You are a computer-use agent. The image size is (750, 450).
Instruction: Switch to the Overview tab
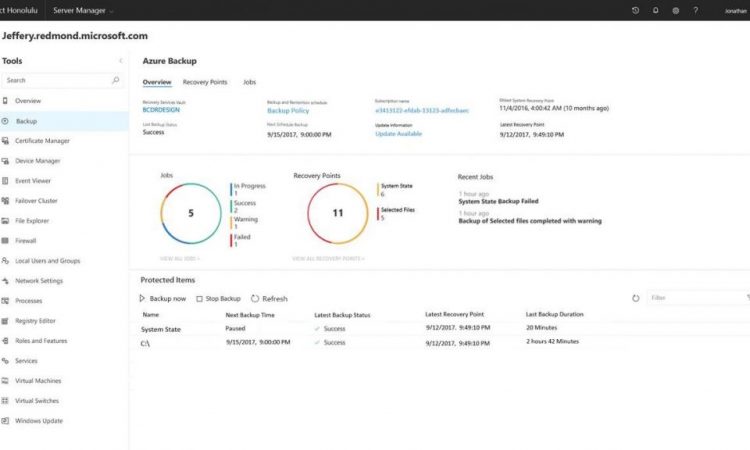[157, 82]
